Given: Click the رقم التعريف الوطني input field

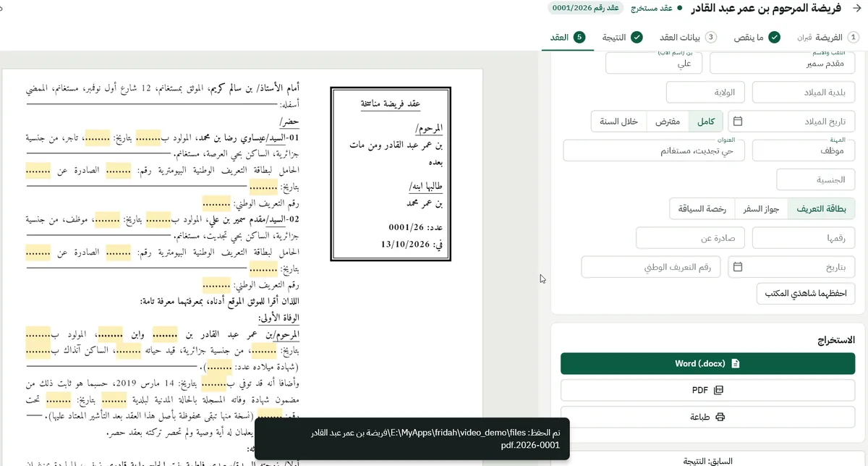Looking at the screenshot, I should (x=651, y=267).
